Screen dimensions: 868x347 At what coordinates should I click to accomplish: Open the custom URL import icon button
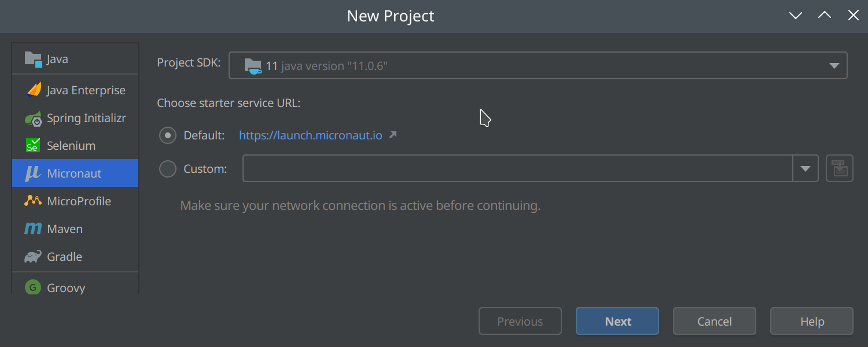coord(840,169)
